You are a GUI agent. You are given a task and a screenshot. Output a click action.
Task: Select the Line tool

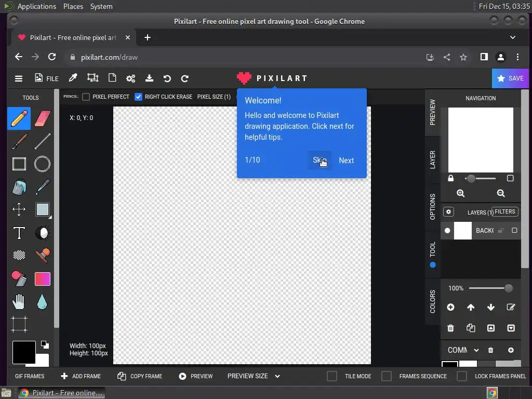point(43,141)
